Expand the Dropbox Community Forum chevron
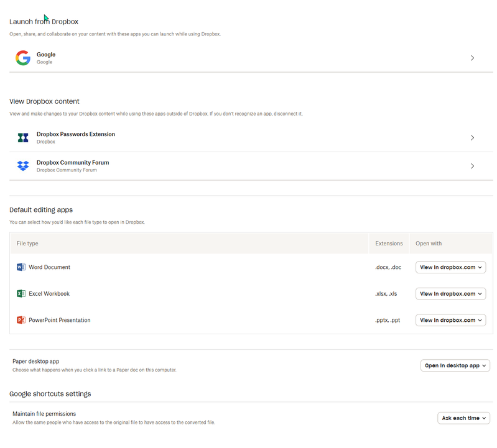The height and width of the screenshot is (448, 497). pos(472,166)
